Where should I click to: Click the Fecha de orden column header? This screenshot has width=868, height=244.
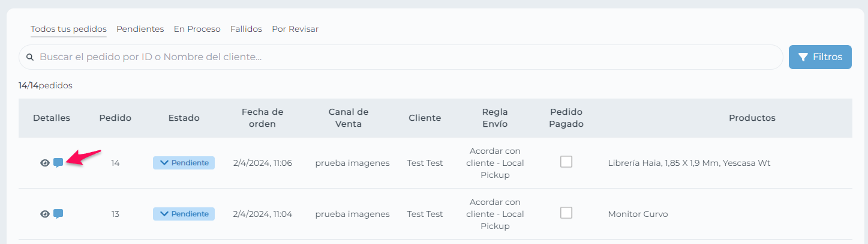tap(263, 118)
